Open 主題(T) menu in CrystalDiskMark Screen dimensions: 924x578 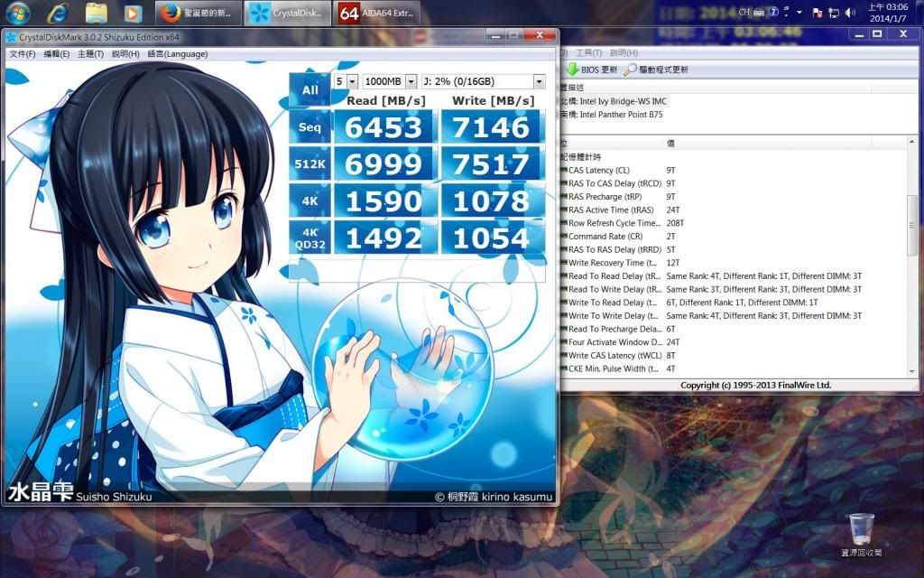(x=90, y=53)
